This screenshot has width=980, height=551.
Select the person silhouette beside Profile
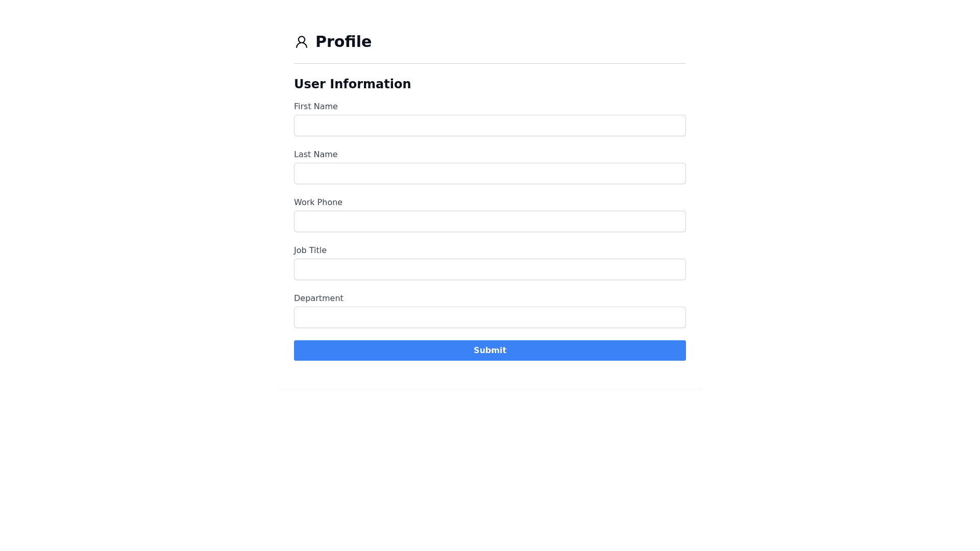(x=301, y=42)
